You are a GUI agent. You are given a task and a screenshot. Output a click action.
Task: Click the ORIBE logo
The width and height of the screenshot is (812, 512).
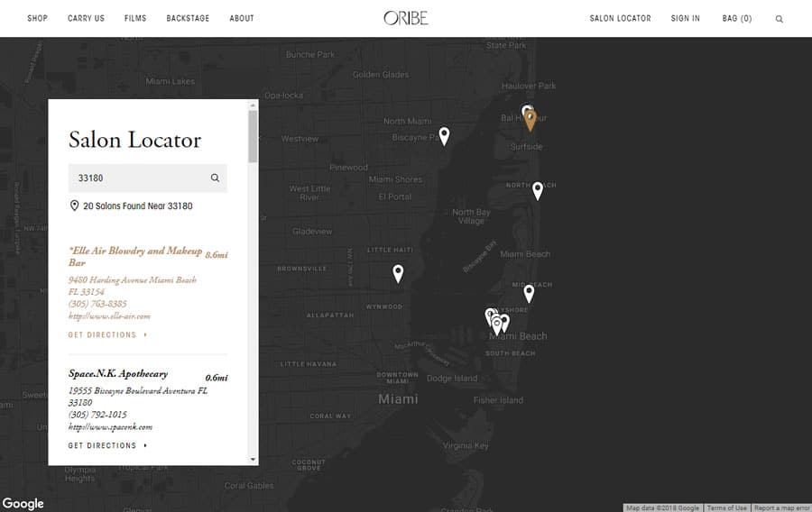coord(405,18)
